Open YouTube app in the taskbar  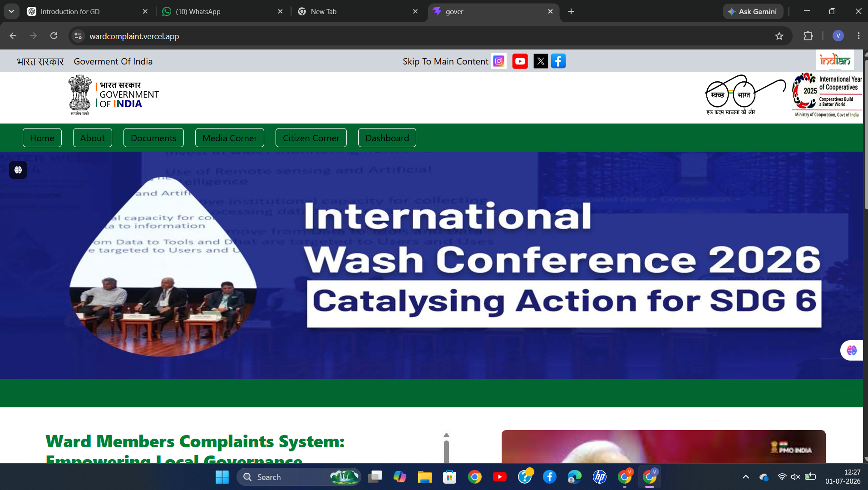coord(499,477)
